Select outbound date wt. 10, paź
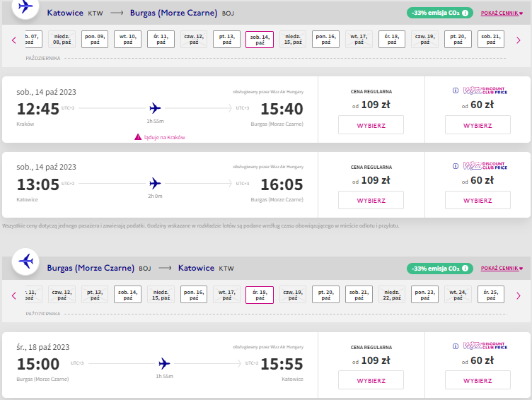The width and height of the screenshot is (532, 400). click(x=127, y=39)
